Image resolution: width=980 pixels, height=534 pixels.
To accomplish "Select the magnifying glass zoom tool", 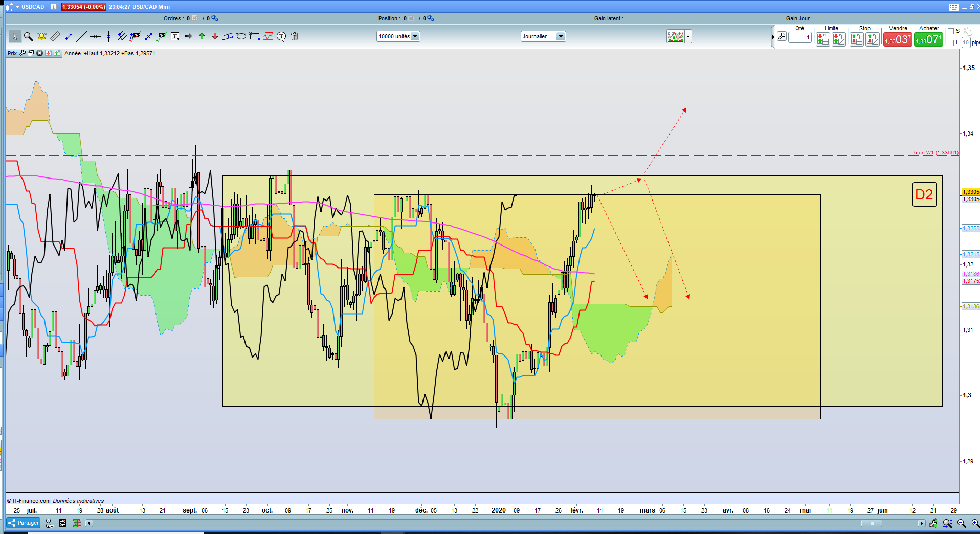I will [28, 36].
